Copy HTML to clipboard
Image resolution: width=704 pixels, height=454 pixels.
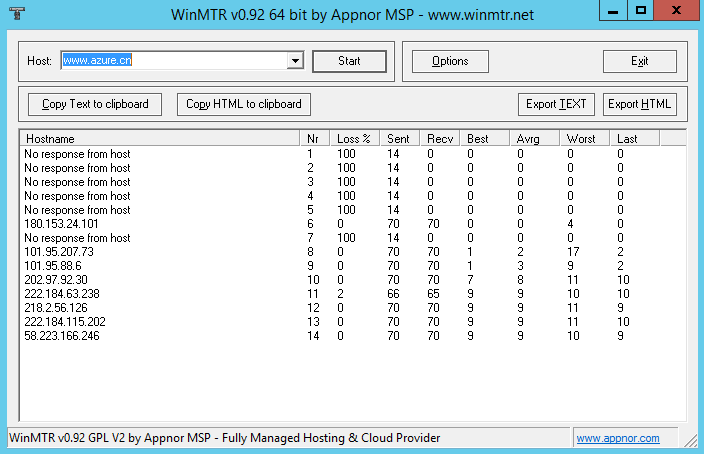coord(244,104)
